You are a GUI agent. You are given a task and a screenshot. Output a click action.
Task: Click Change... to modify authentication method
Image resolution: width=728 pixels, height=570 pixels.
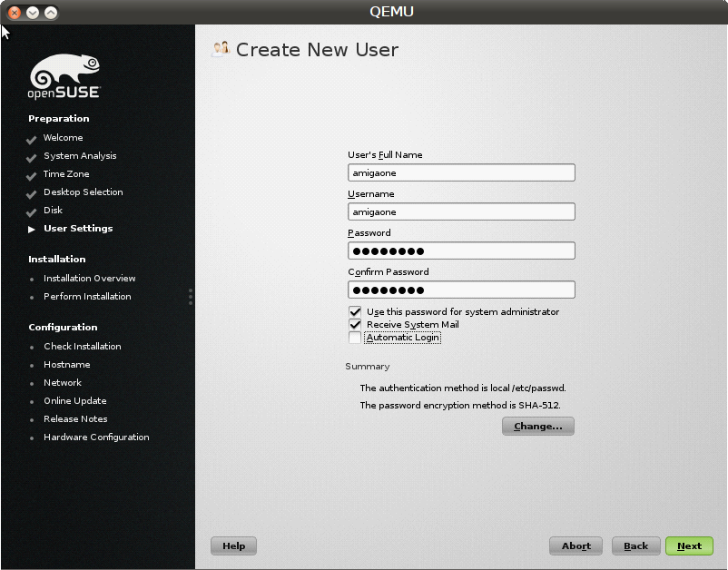coord(537,426)
